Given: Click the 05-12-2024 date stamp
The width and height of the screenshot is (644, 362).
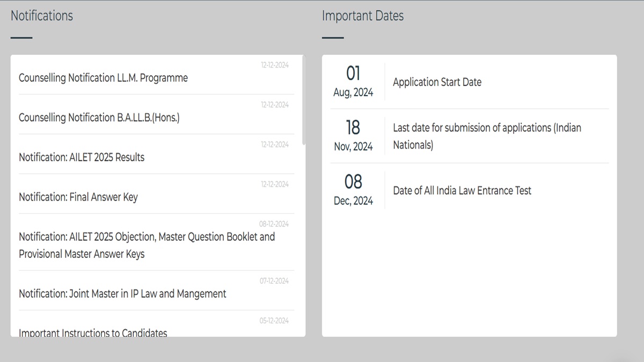Looking at the screenshot, I should [x=274, y=320].
